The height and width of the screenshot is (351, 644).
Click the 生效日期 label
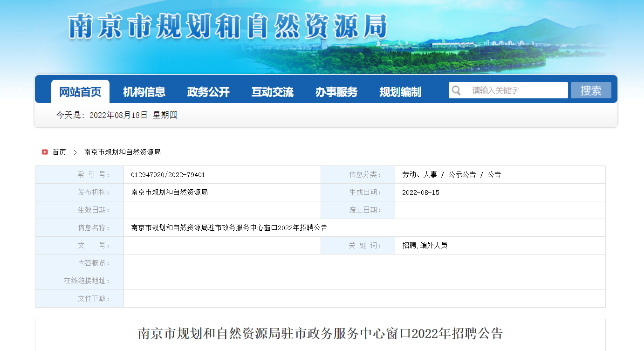pos(94,210)
